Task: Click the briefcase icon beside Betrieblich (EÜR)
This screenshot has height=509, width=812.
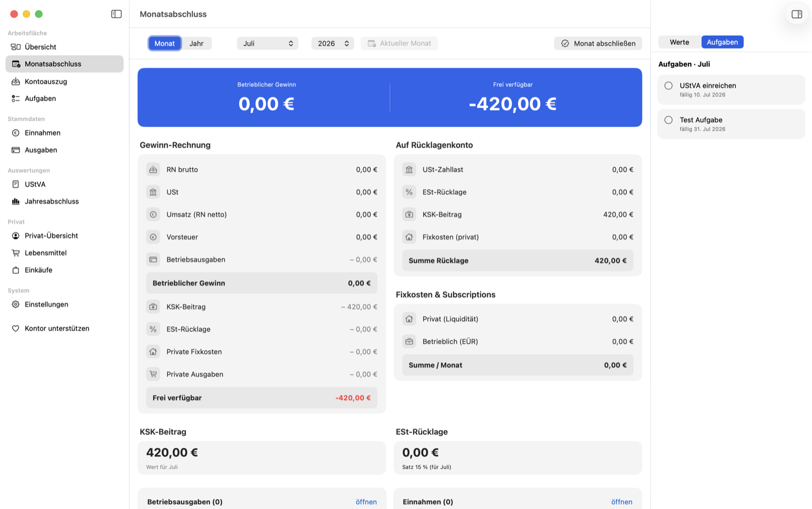Action: click(409, 341)
